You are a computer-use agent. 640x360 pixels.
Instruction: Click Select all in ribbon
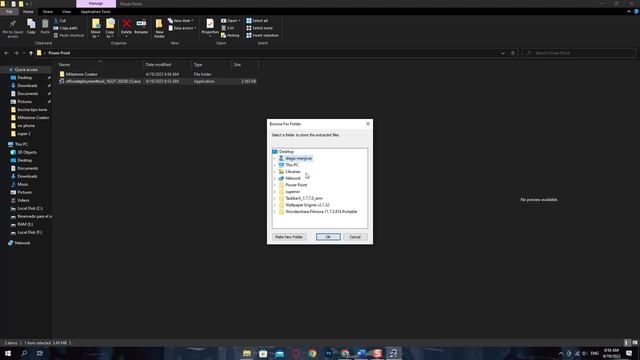[257, 20]
